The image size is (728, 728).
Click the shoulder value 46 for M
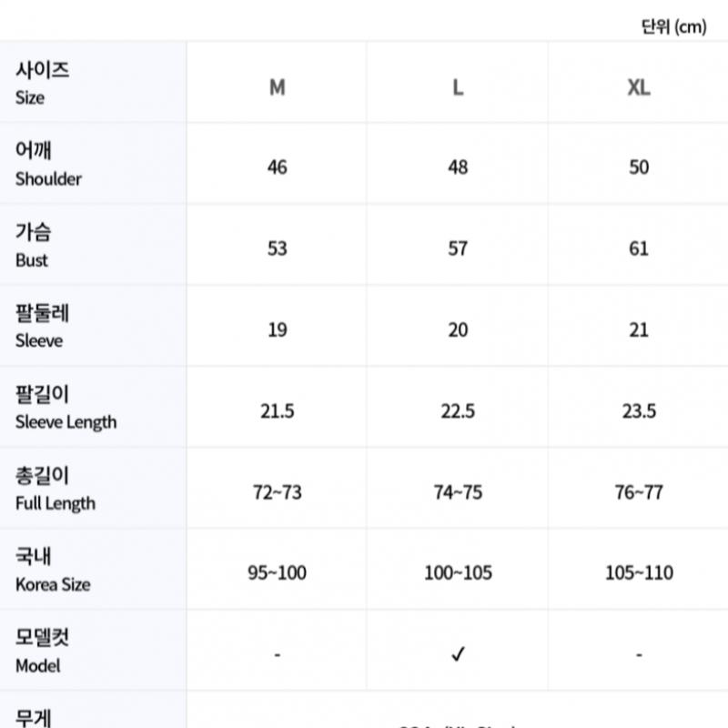[278, 167]
